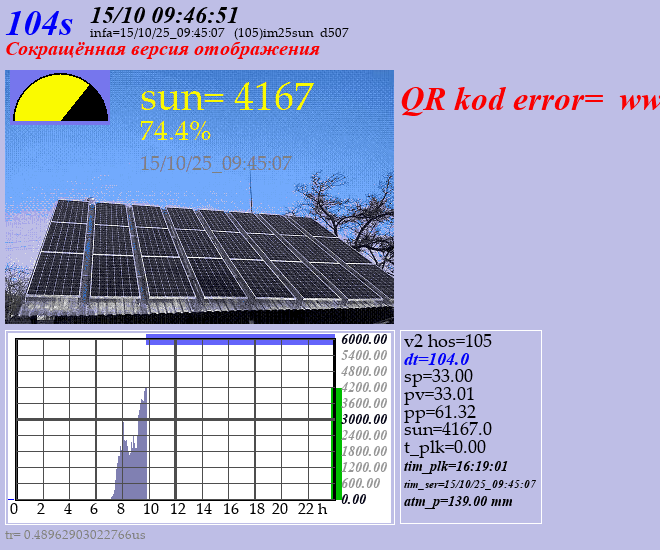Click the "74.4%" percentage value
660x550 pixels.
(x=175, y=131)
